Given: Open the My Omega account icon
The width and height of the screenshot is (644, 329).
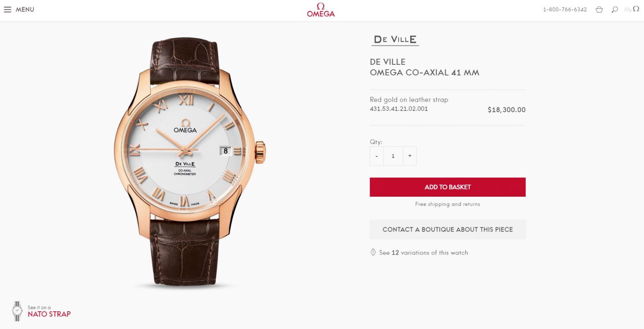Looking at the screenshot, I should point(632,9).
